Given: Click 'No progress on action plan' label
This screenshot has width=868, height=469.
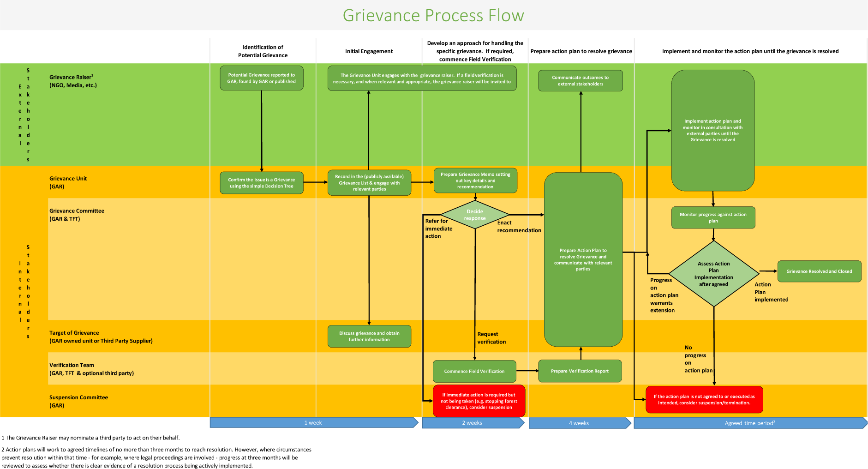Looking at the screenshot, I should click(698, 359).
